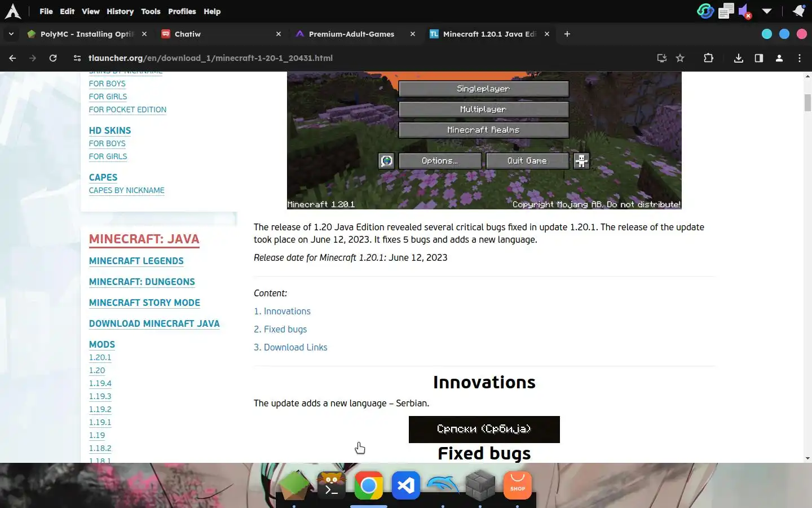This screenshot has height=508, width=812.
Task: Open the MINECRAFT: DUNGEONS sidebar link
Action: point(142,282)
